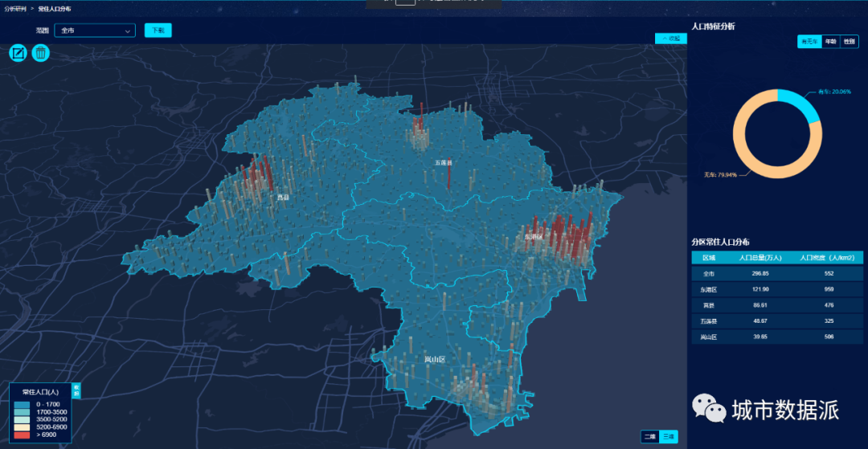
Task: Click the edit/draw pencil icon
Action: click(18, 53)
